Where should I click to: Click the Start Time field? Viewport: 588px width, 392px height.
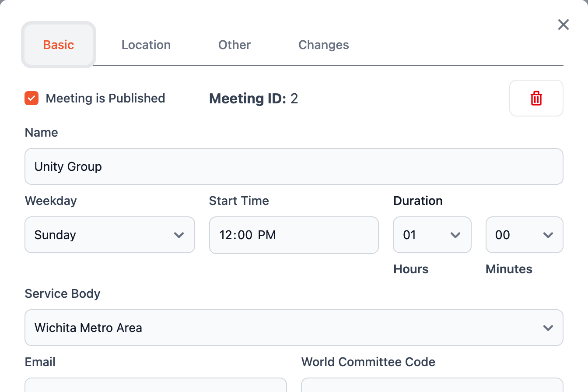pos(294,235)
